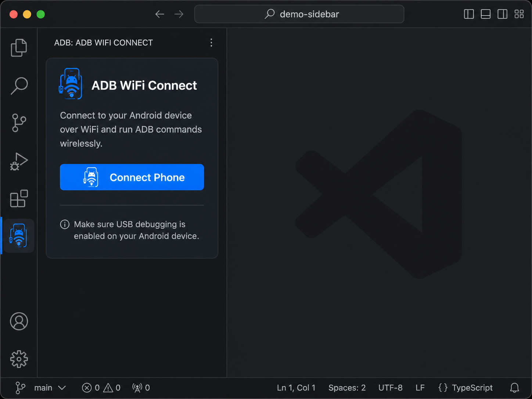Click the ADB WiFi Connect logo in panel
Viewport: 532px width, 399px height.
pos(71,84)
